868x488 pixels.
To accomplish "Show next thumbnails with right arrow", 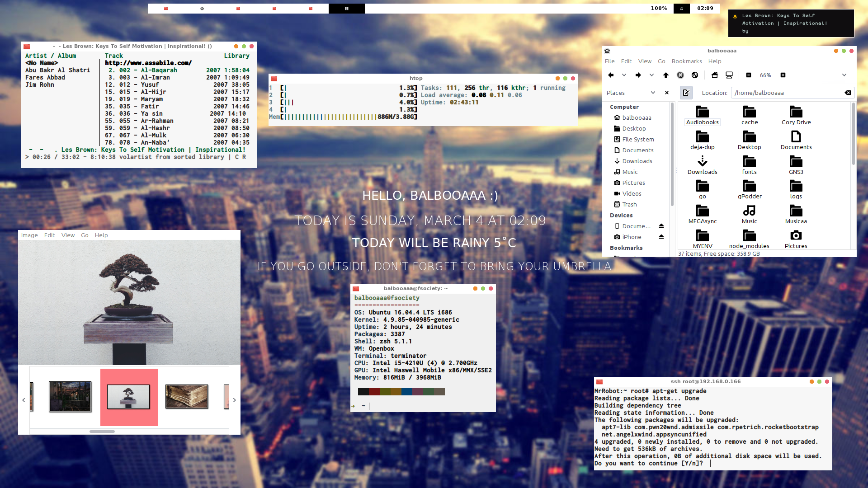I will pos(235,400).
